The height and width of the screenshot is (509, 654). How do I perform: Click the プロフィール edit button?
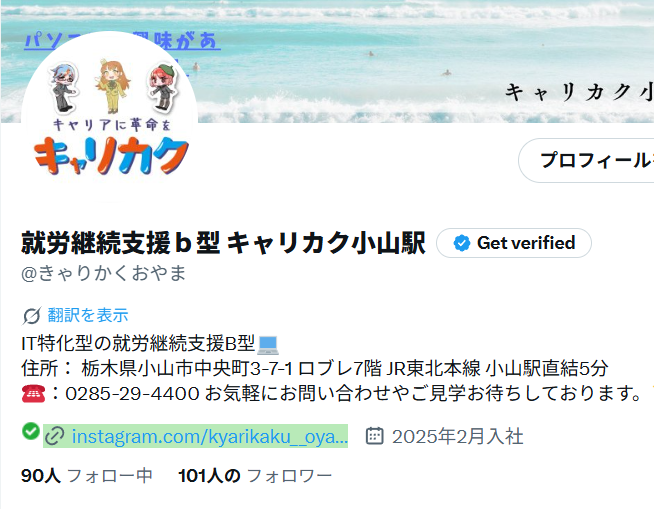(586, 160)
